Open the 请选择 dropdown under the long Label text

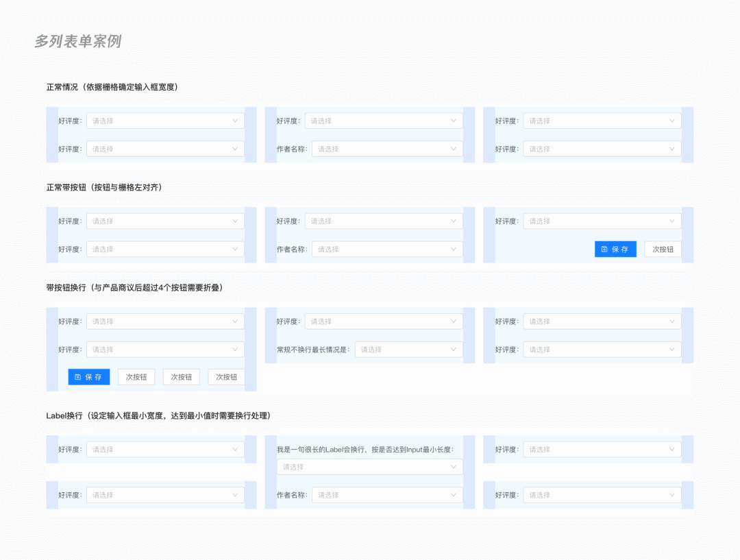pyautogui.click(x=370, y=467)
